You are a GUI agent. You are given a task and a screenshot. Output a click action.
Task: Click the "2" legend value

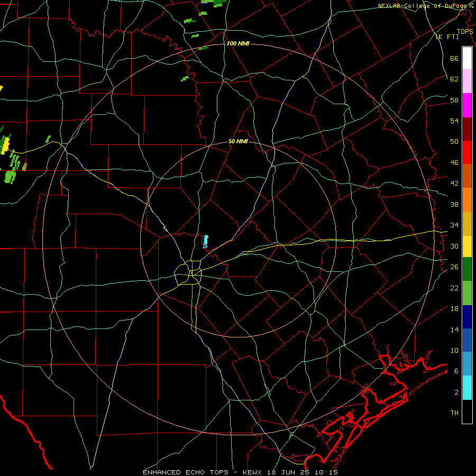pyautogui.click(x=456, y=392)
